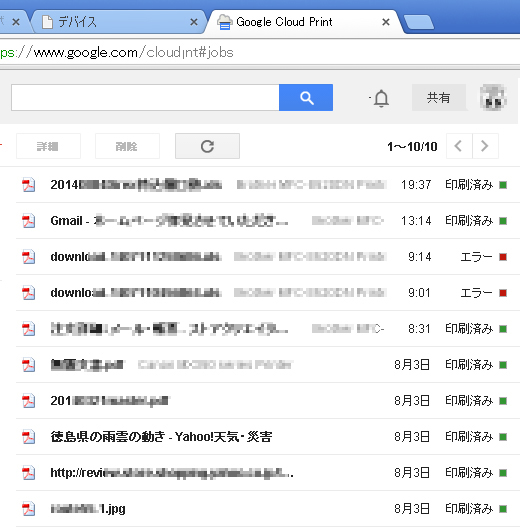Click PDF icon of 9:01 download job
This screenshot has width=520, height=531.
pos(29,293)
